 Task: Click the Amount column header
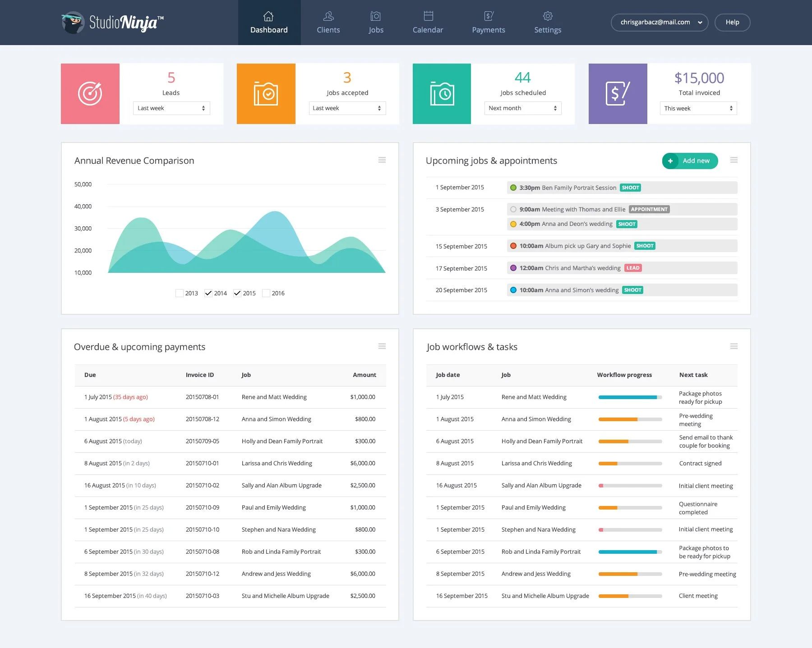click(x=364, y=375)
